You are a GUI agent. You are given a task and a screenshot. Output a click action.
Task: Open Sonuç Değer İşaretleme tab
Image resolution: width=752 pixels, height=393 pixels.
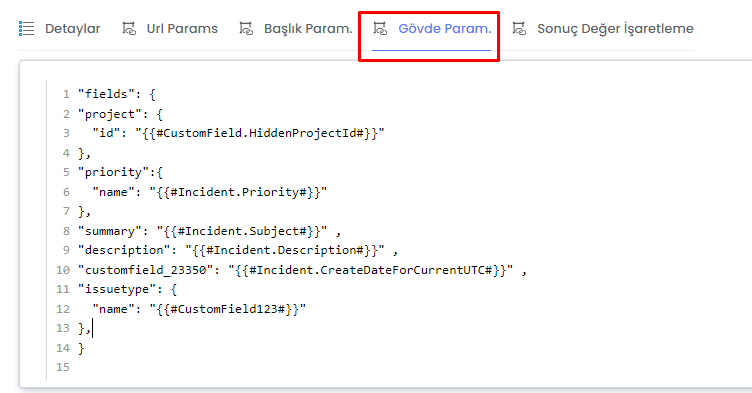(x=615, y=29)
